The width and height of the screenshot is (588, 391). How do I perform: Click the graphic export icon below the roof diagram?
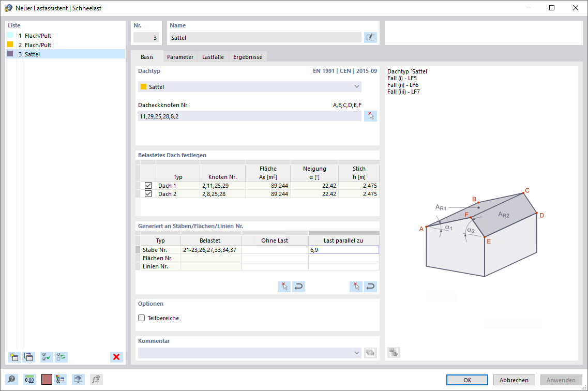[394, 352]
